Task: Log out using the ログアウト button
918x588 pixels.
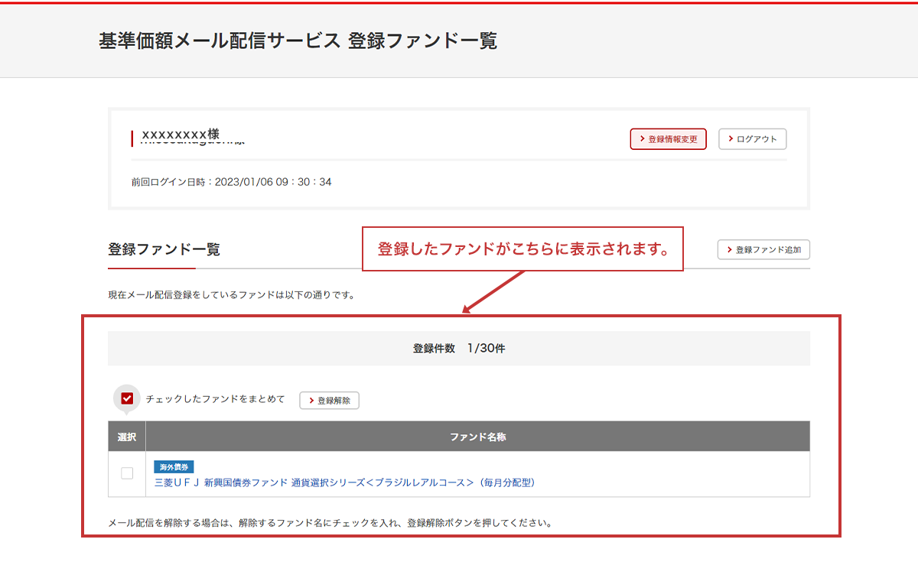Action: click(x=753, y=139)
